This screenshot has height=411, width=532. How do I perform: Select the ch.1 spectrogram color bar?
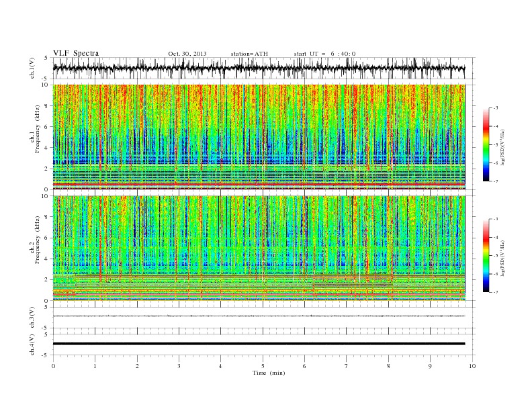click(x=486, y=145)
